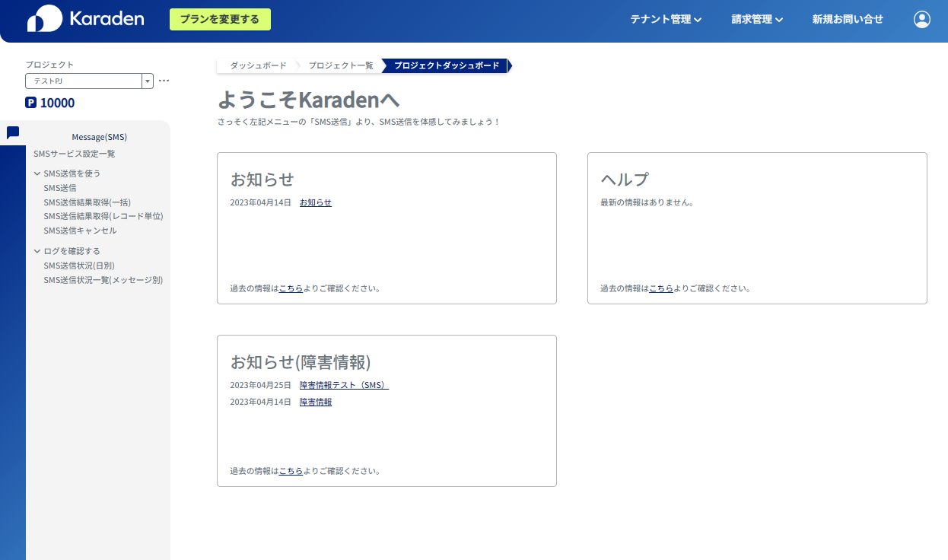Image resolution: width=948 pixels, height=560 pixels.
Task: Open SMSサービス設定一覧
Action: [74, 154]
